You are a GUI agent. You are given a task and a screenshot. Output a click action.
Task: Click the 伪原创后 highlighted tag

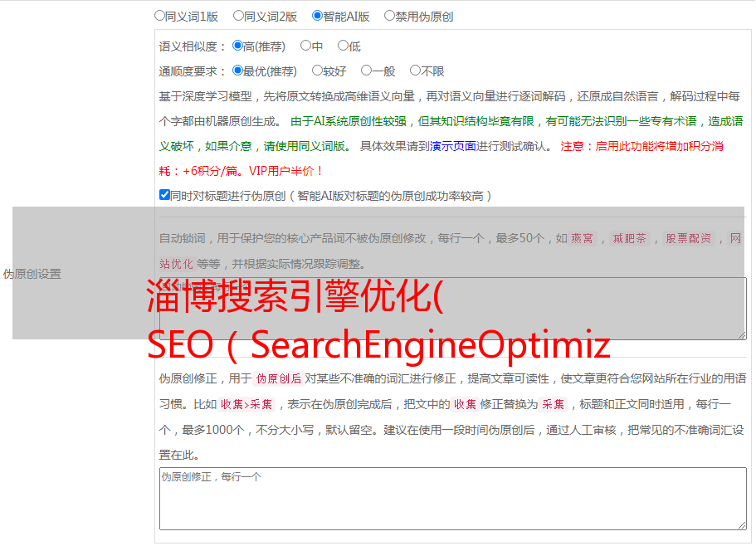279,378
